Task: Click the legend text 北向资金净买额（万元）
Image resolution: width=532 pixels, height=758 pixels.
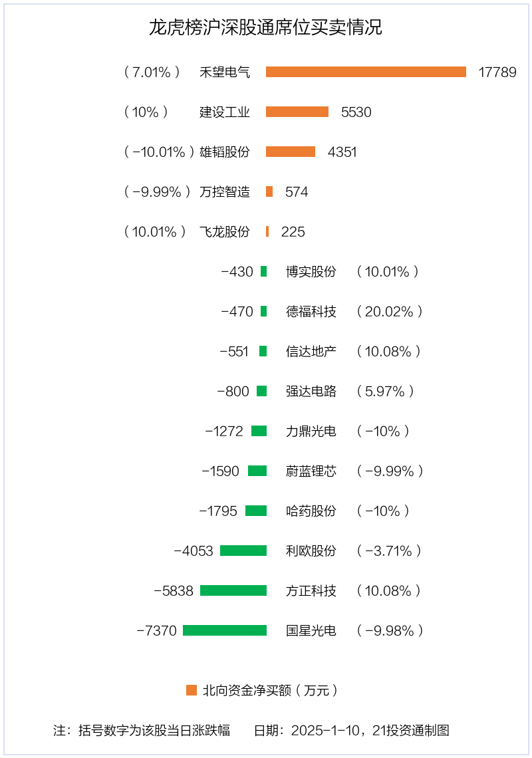Action: pos(271,690)
